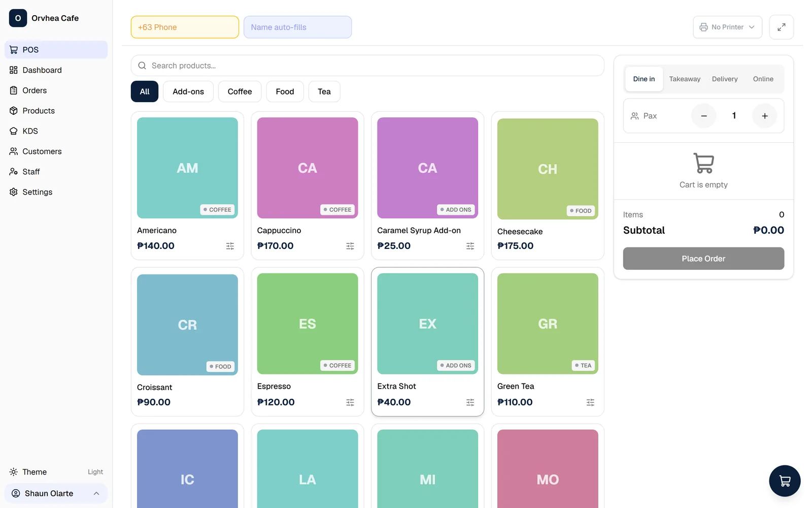Click the Search products box
Image resolution: width=812 pixels, height=508 pixels.
[367, 66]
